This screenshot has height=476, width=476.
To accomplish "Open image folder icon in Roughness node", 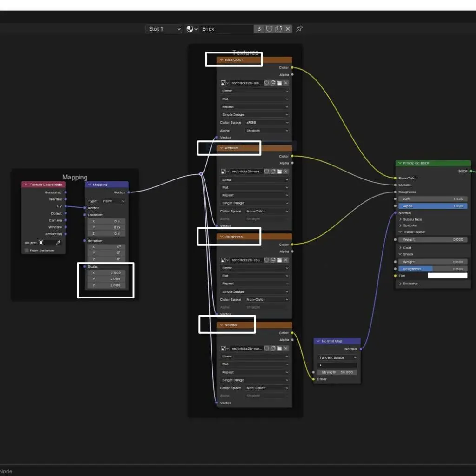I will 279,260.
